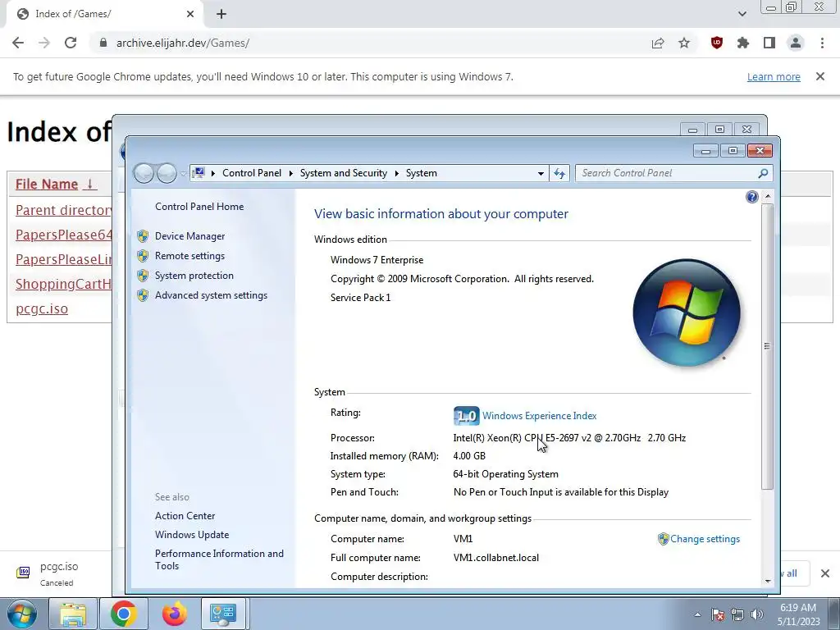
Task: Focus the Search Control Panel field
Action: click(x=667, y=173)
